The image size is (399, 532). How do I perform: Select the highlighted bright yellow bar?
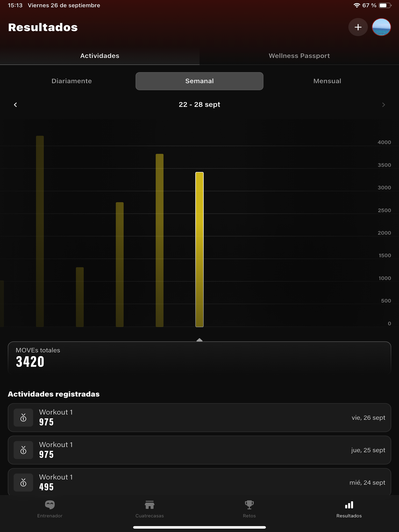point(199,249)
